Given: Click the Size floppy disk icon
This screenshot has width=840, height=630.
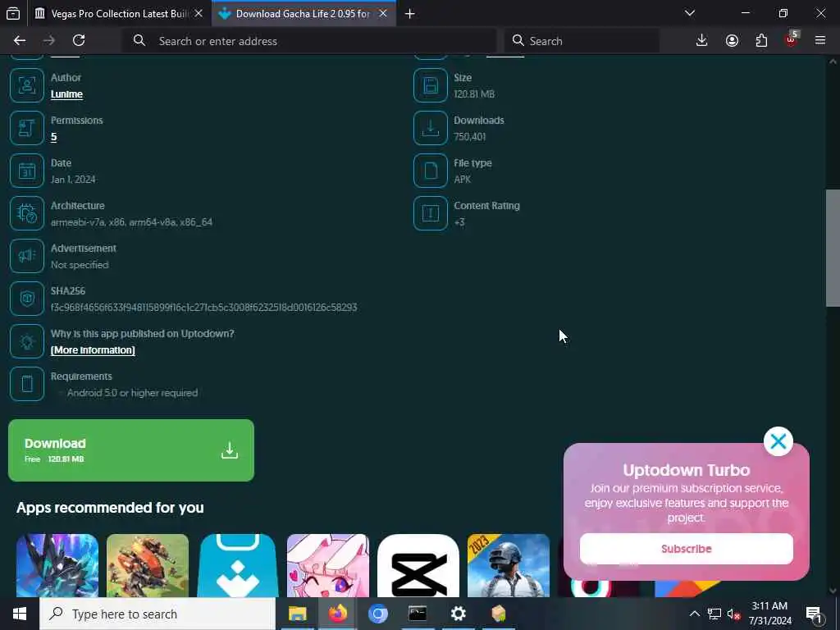Looking at the screenshot, I should click(x=430, y=85).
